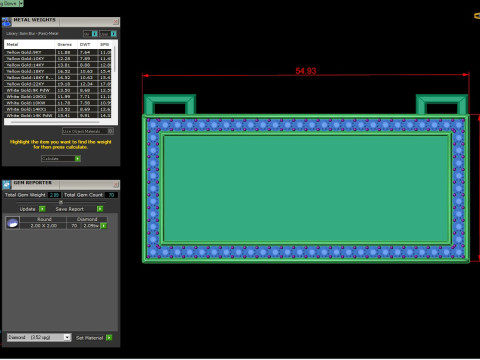Click the 54.93 dimension label

[306, 71]
